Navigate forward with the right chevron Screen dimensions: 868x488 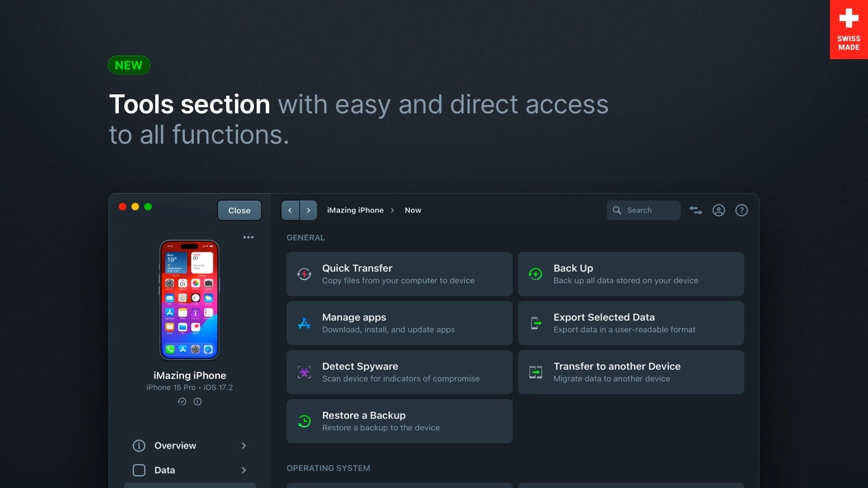click(309, 210)
